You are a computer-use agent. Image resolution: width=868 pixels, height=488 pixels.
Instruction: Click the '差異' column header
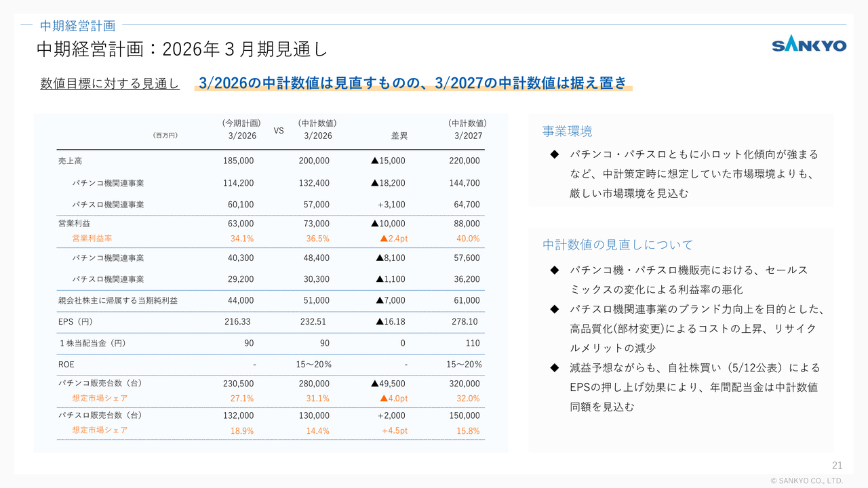click(x=399, y=136)
